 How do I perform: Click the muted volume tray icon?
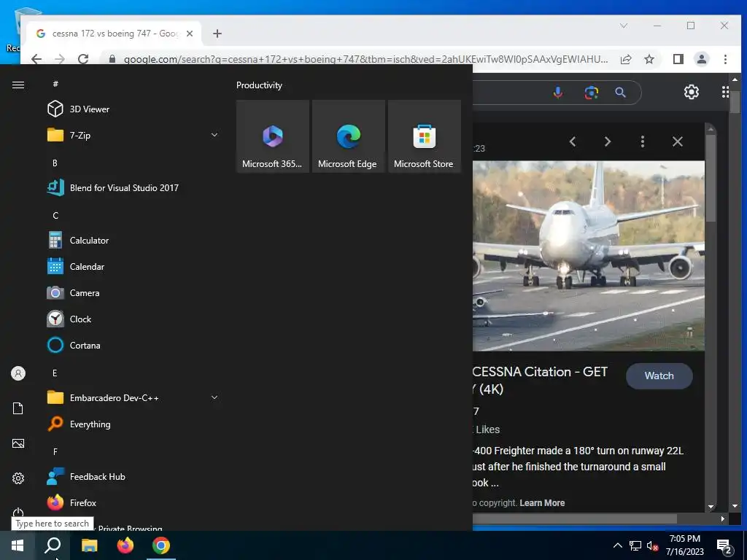pyautogui.click(x=652, y=545)
